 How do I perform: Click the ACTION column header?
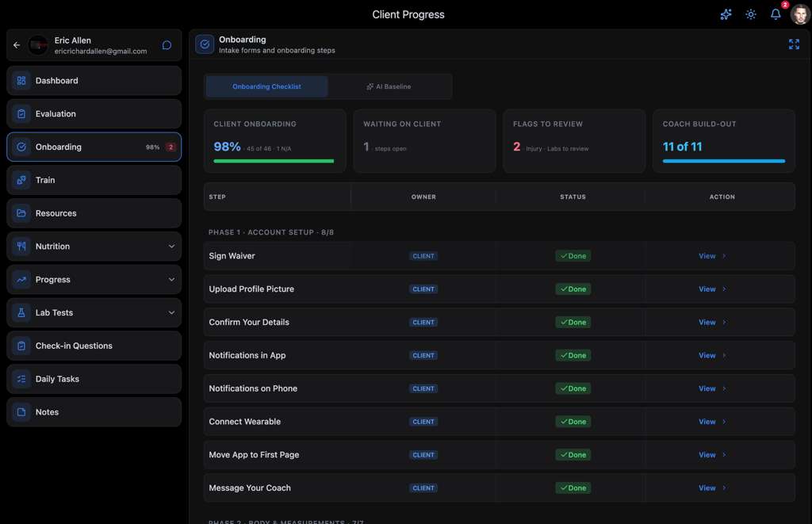click(722, 197)
